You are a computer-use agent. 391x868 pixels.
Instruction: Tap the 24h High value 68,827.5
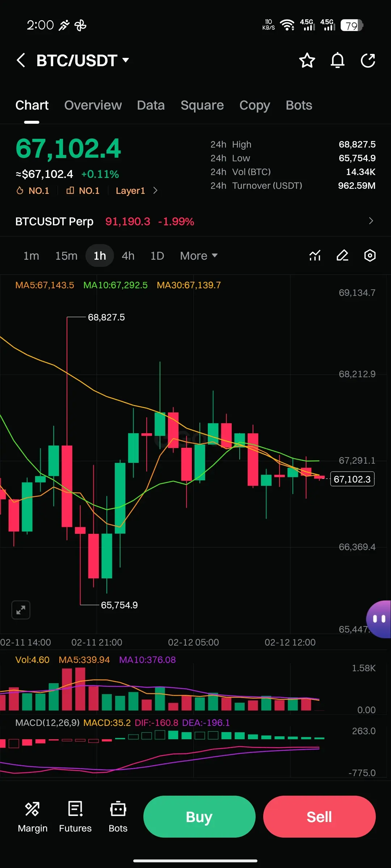click(x=357, y=144)
